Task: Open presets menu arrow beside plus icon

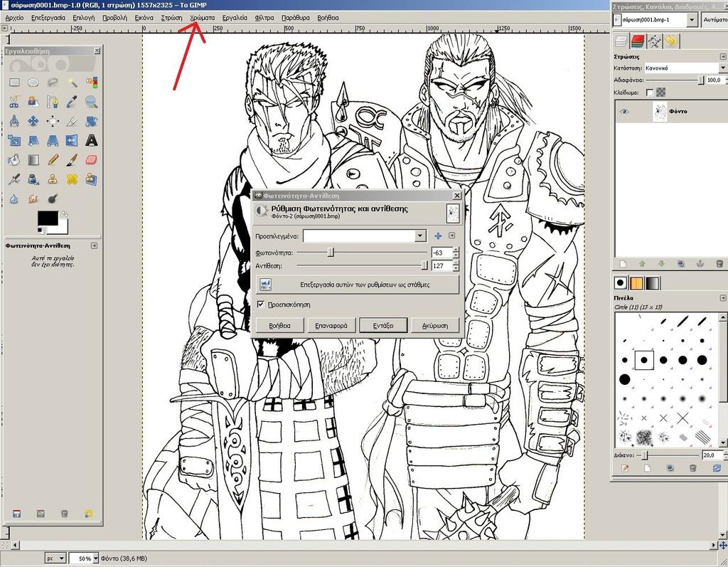Action: coord(451,235)
